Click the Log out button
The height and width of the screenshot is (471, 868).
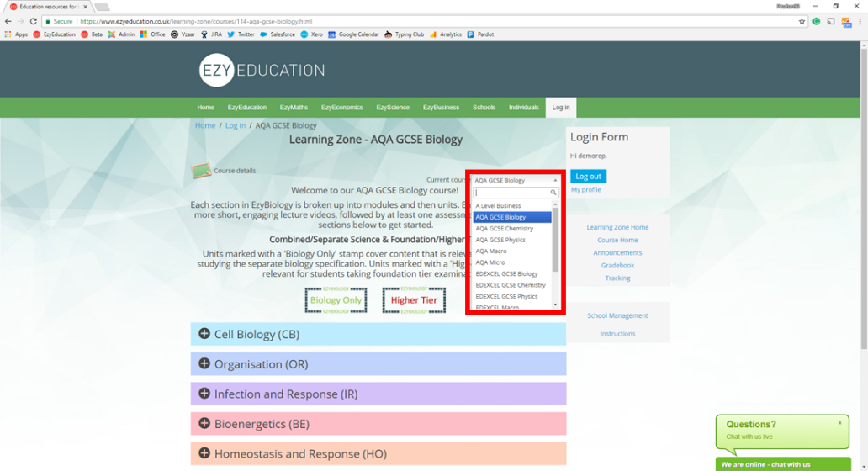coord(588,176)
